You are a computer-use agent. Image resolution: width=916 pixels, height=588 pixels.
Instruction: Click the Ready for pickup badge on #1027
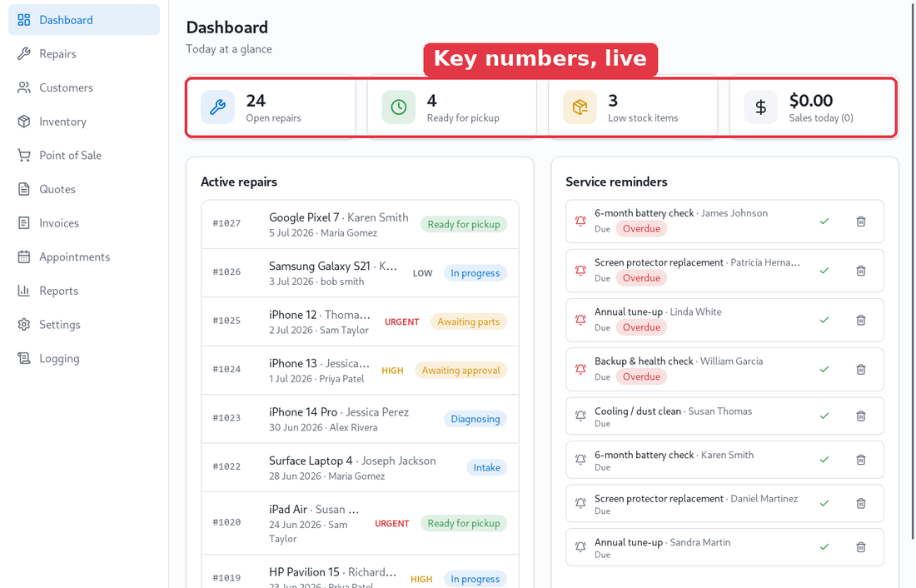tap(464, 224)
